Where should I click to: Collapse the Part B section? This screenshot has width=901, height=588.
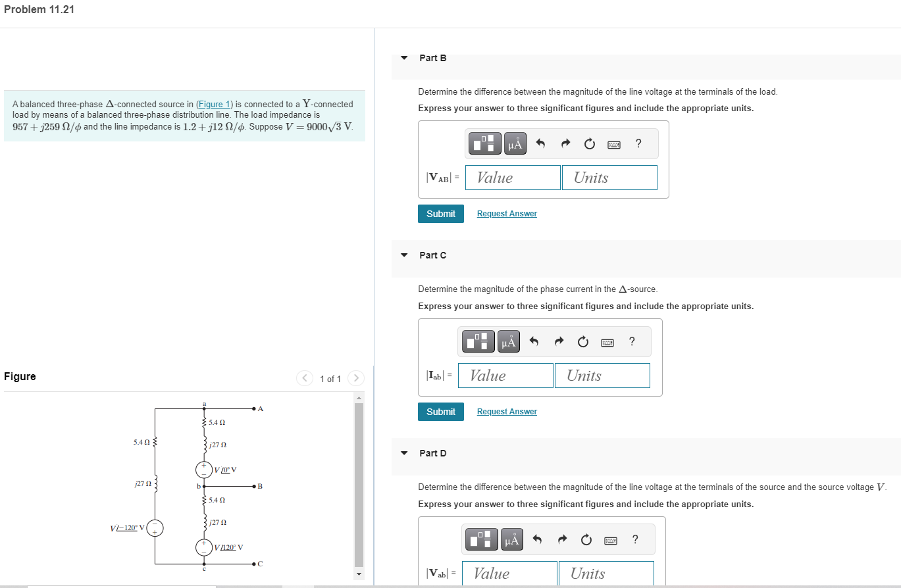click(x=403, y=58)
